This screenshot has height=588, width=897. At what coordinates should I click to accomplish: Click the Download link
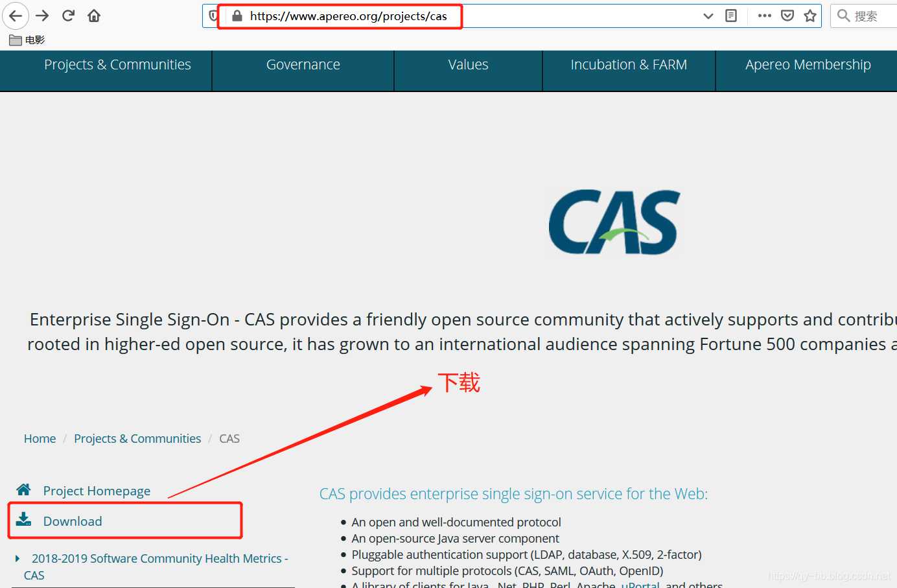tap(72, 521)
